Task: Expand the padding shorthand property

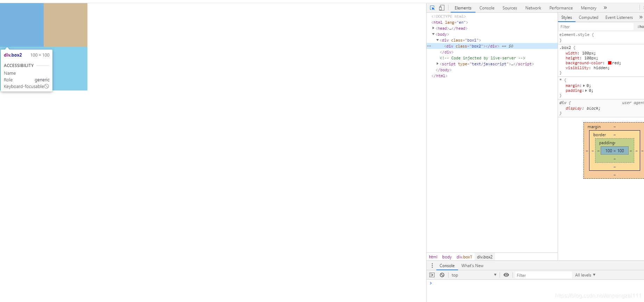Action: click(x=586, y=90)
